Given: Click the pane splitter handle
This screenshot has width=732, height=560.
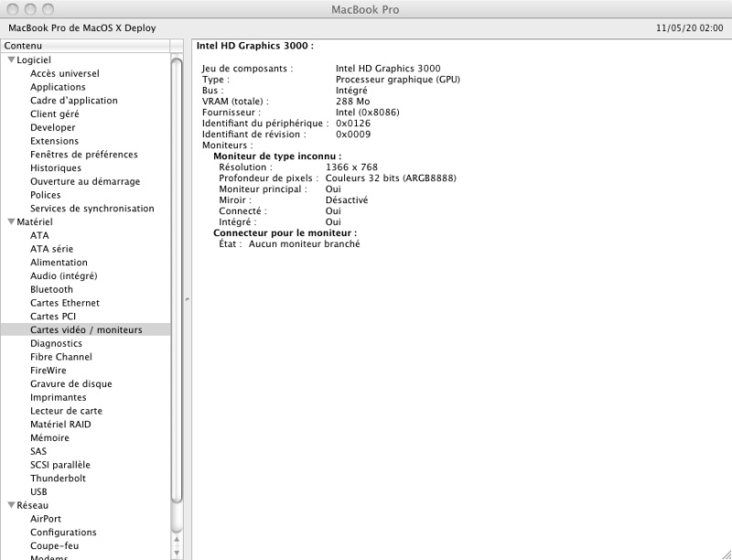Looking at the screenshot, I should [x=188, y=299].
